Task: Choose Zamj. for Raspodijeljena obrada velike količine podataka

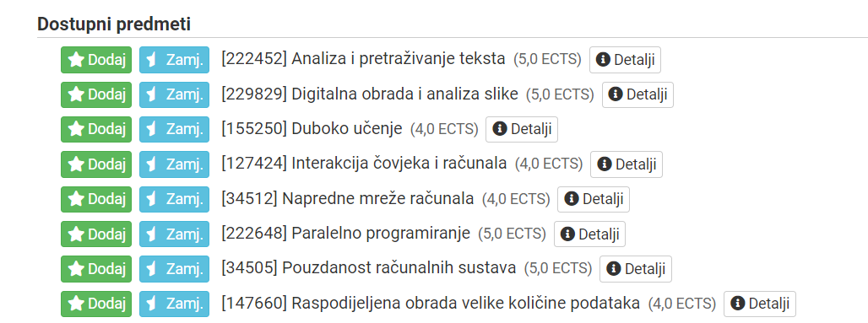Action: coord(175,304)
